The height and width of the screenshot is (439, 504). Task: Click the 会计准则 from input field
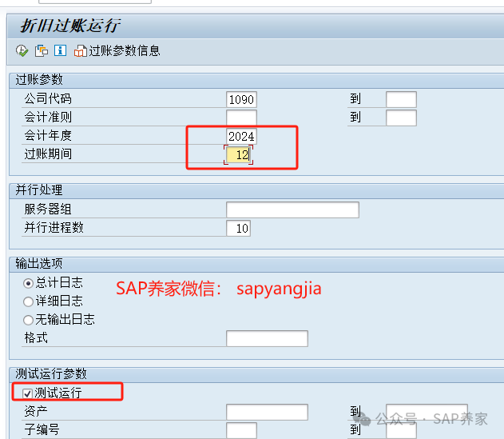coord(241,118)
